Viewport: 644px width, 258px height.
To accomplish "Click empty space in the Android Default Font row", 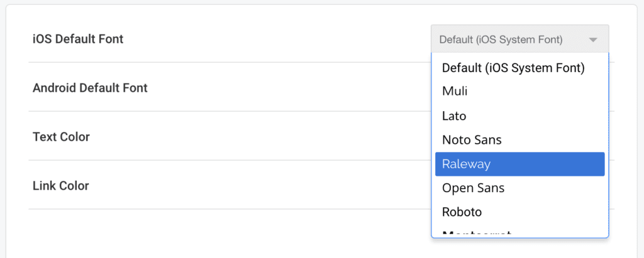I will click(283, 88).
